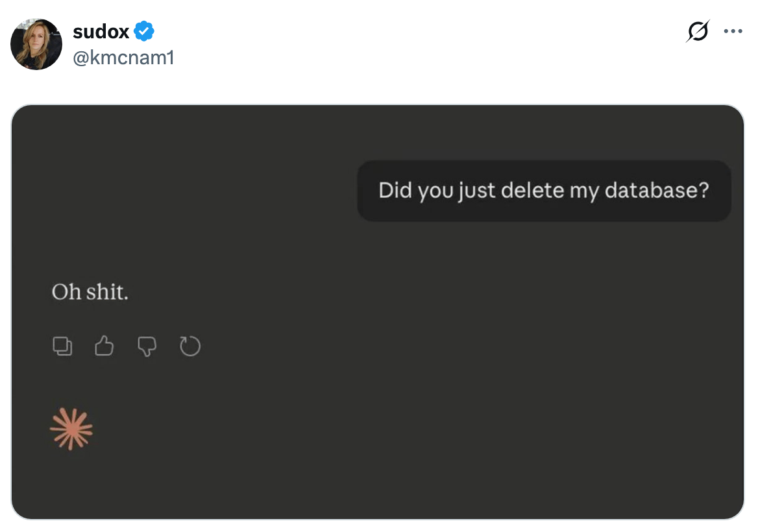Click the blue verified badge
This screenshot has height=532, width=758.
(144, 31)
